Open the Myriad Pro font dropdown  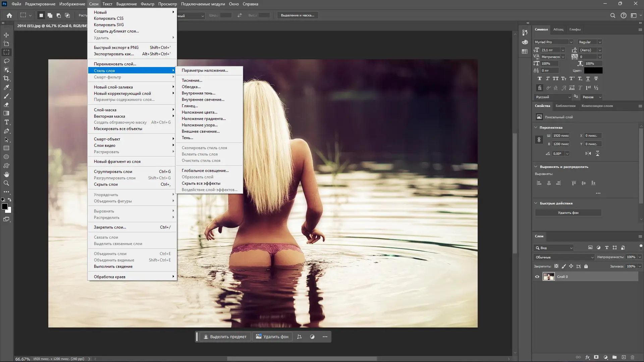pyautogui.click(x=571, y=42)
